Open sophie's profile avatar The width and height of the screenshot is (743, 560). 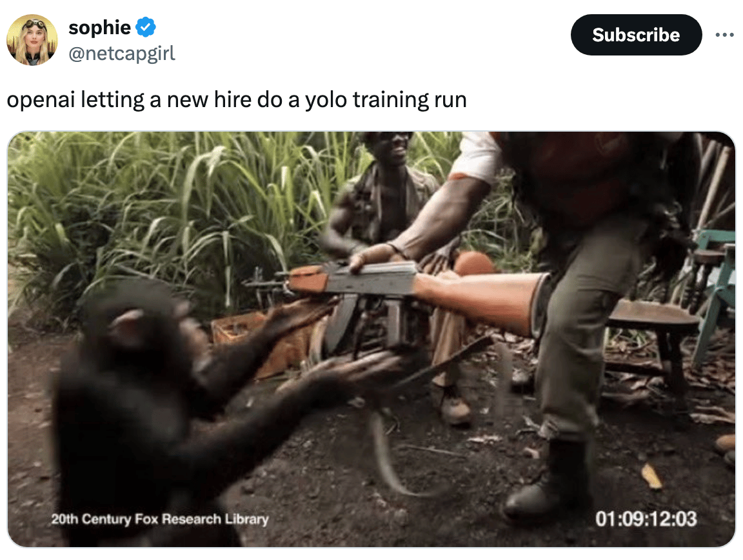coord(32,39)
